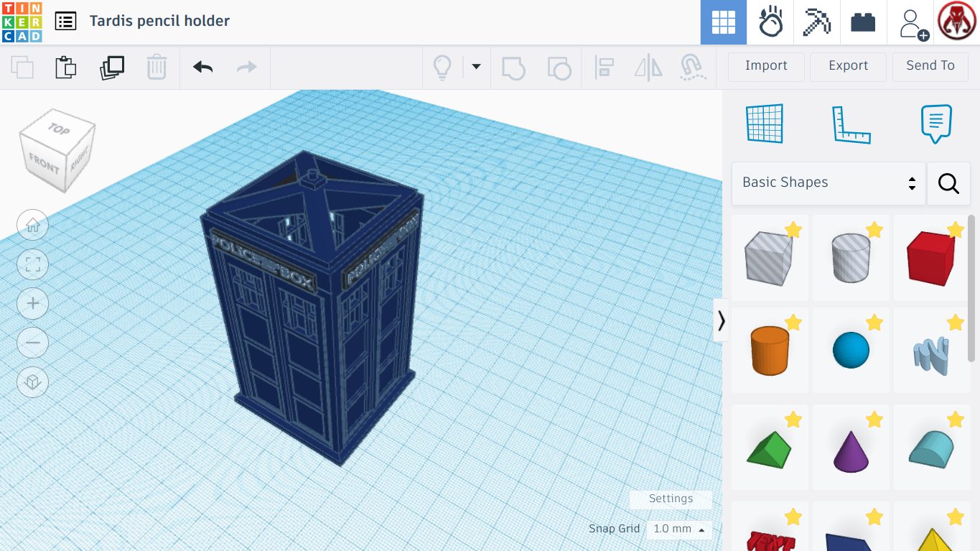Click the Import button
This screenshot has height=551, width=980.
(x=766, y=66)
